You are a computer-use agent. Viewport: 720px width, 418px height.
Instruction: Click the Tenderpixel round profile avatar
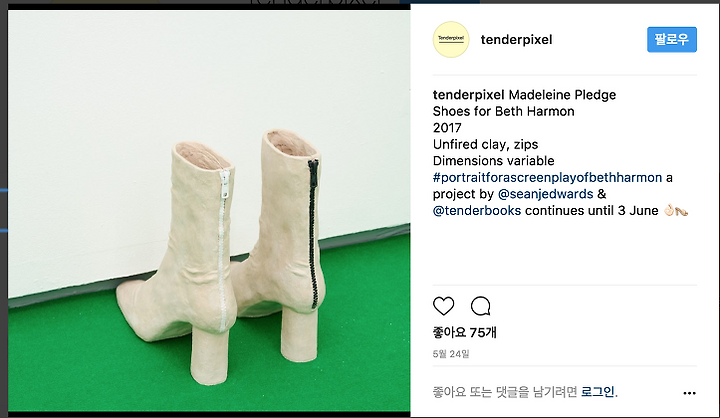(451, 40)
